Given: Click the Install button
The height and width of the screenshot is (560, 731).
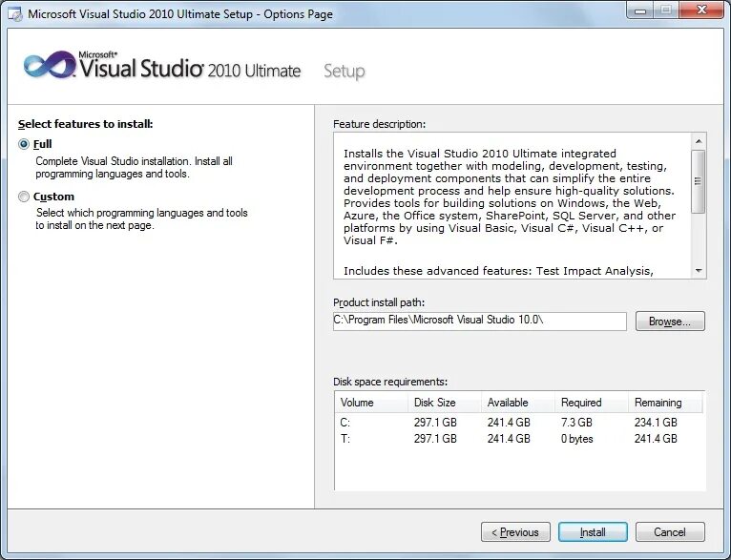Looking at the screenshot, I should (593, 532).
